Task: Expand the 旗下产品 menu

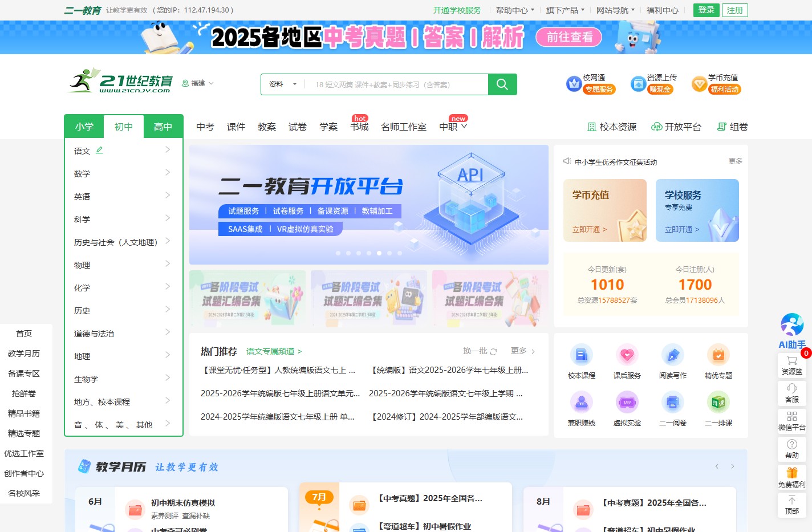Action: point(565,10)
